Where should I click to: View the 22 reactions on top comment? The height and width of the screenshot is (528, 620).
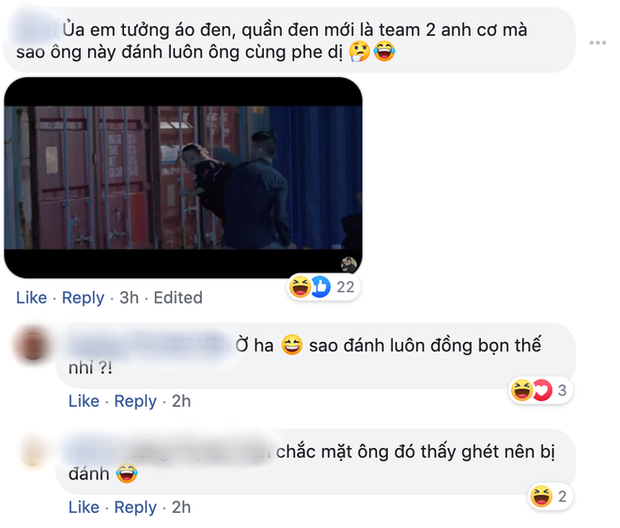click(x=323, y=287)
